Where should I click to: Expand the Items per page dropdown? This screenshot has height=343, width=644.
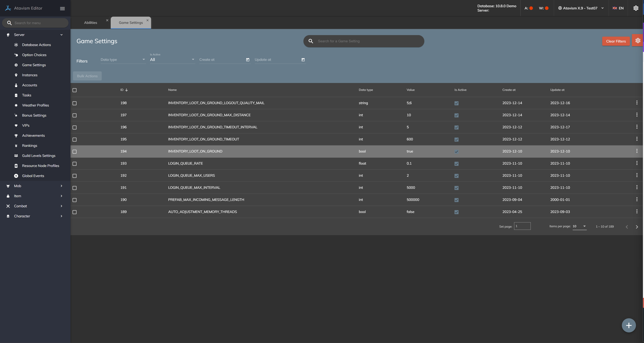[579, 226]
